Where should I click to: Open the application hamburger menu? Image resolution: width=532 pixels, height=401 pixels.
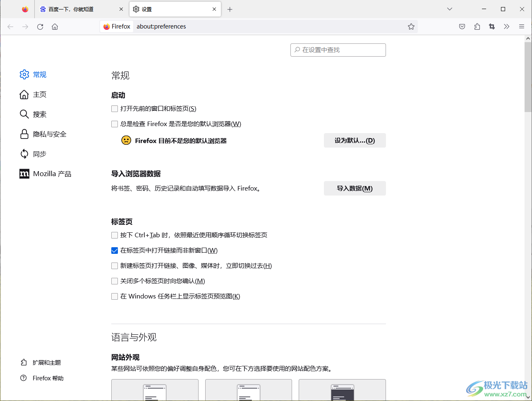click(522, 26)
